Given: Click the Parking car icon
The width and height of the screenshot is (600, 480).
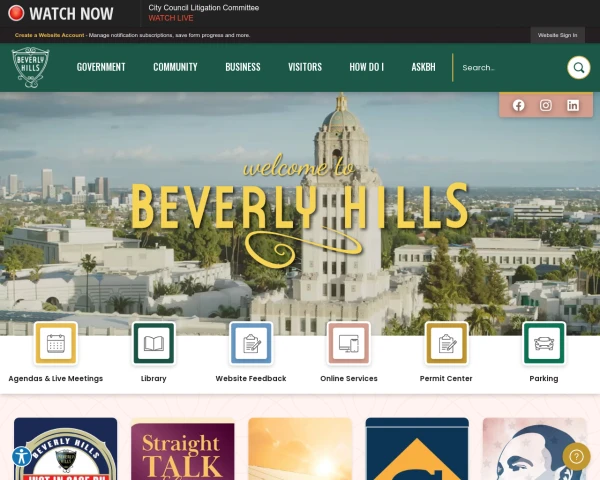Looking at the screenshot, I should click(x=544, y=343).
